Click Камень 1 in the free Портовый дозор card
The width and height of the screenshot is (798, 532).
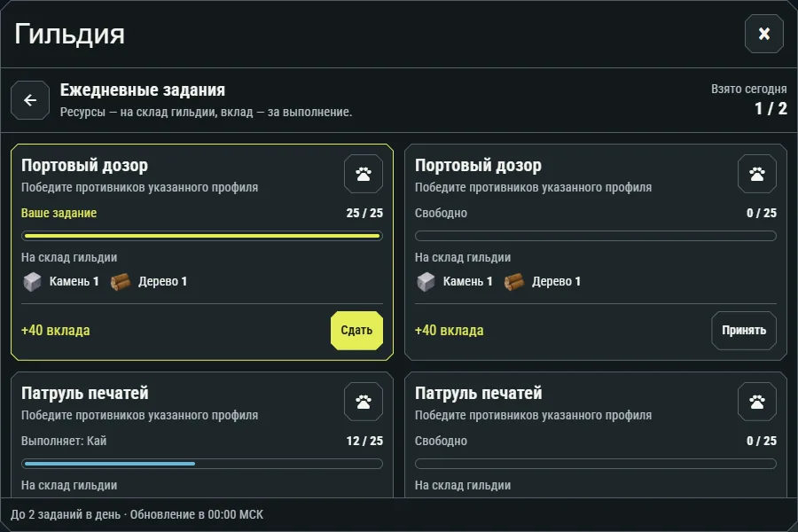467,282
